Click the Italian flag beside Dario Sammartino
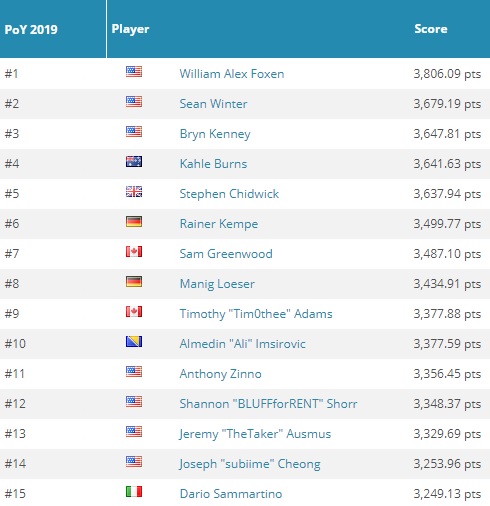This screenshot has height=506, width=490. point(134,491)
